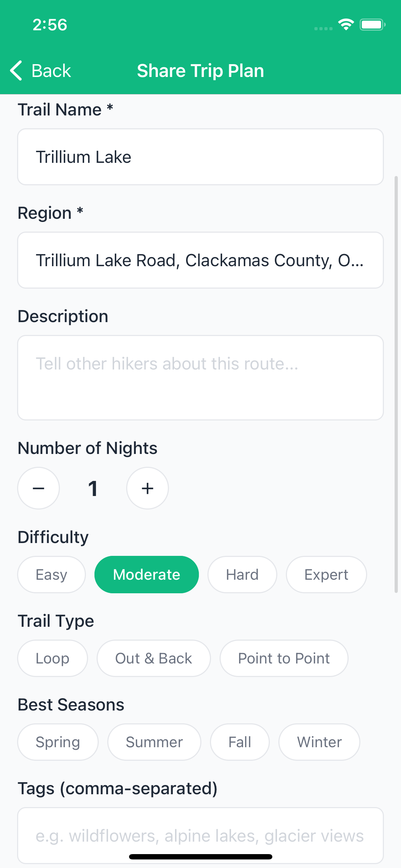Go back using the Back label
Screen dimensions: 401x868
[51, 70]
